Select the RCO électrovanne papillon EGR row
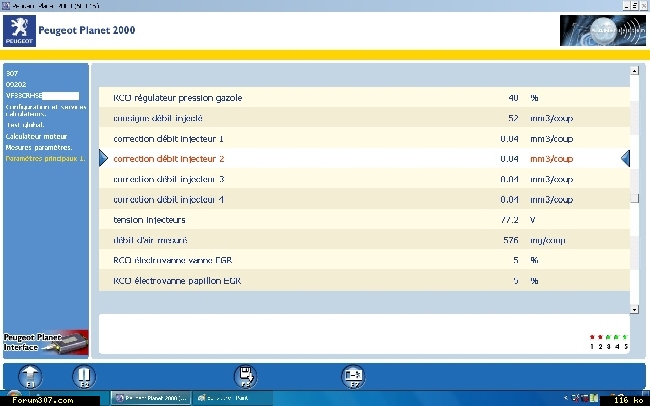650x406 pixels. (x=364, y=281)
